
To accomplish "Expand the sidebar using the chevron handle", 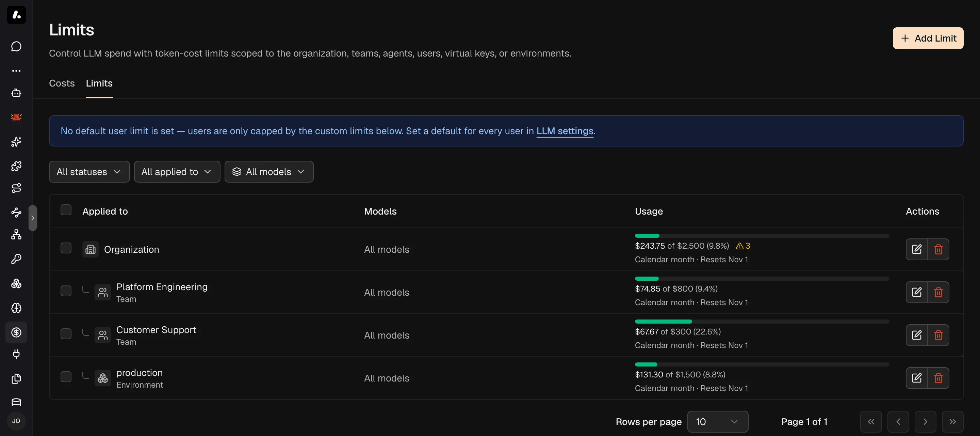I will point(33,218).
